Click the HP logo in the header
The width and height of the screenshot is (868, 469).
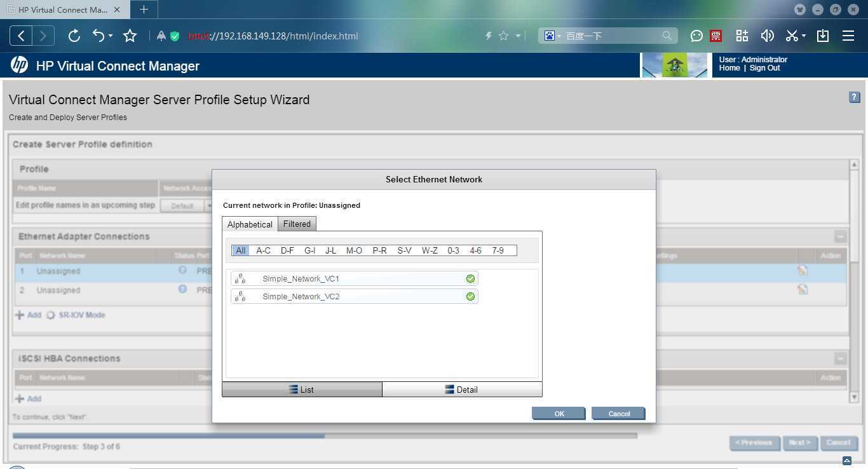tap(19, 65)
